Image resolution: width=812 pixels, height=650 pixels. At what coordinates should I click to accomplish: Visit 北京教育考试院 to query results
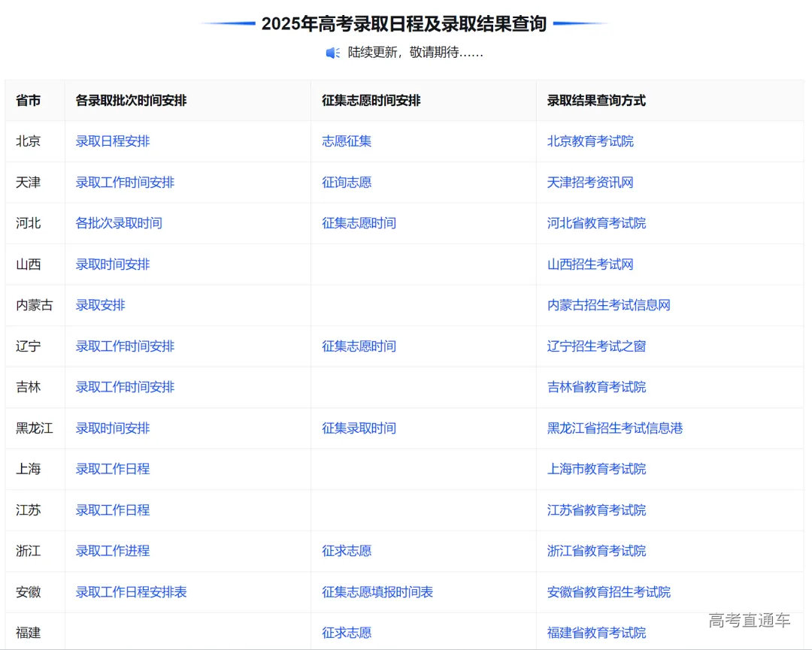pyautogui.click(x=589, y=141)
